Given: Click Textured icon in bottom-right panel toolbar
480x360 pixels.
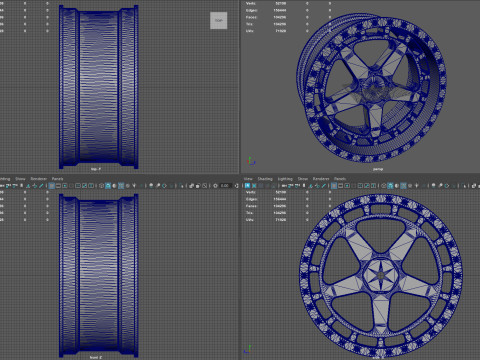Looking at the screenshot, I should pos(410,186).
